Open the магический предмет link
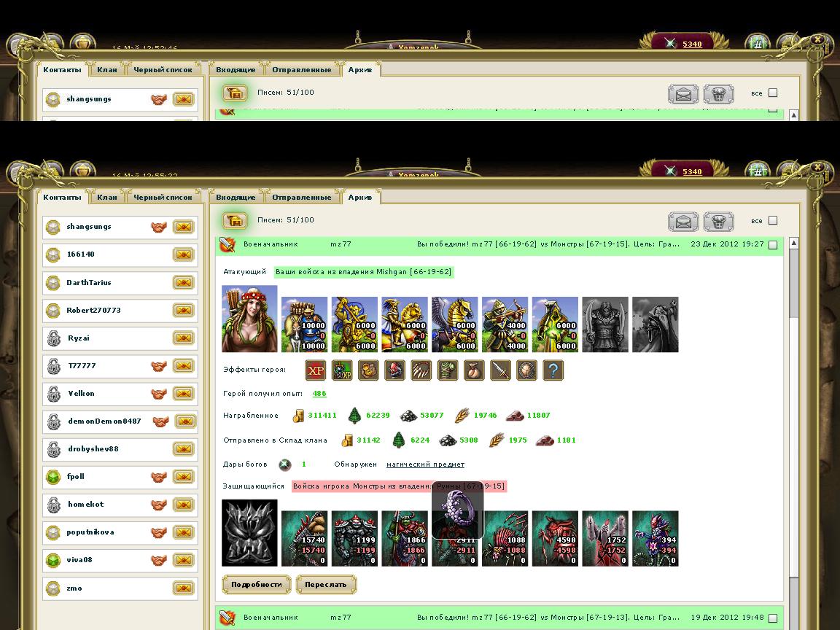The height and width of the screenshot is (630, 840). 425,464
